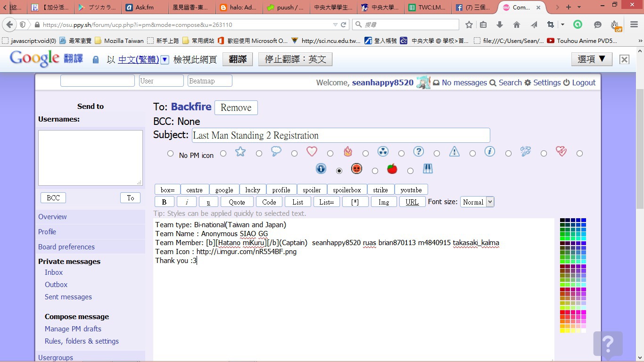Click the padlock icon beside the URL

(37, 25)
